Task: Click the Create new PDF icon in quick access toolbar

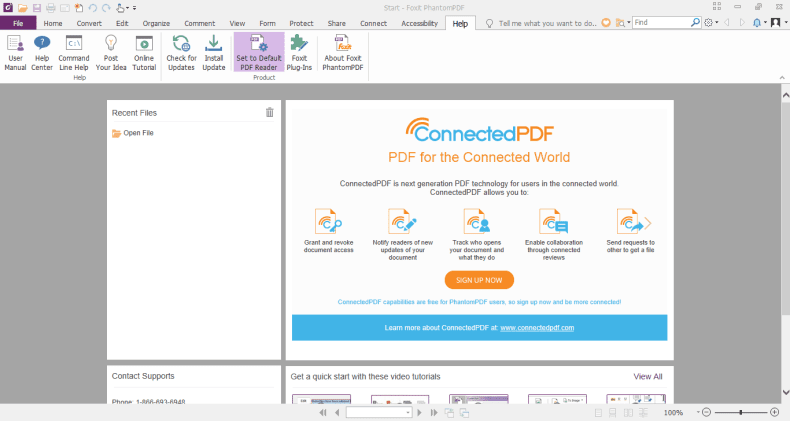Action: 79,8
